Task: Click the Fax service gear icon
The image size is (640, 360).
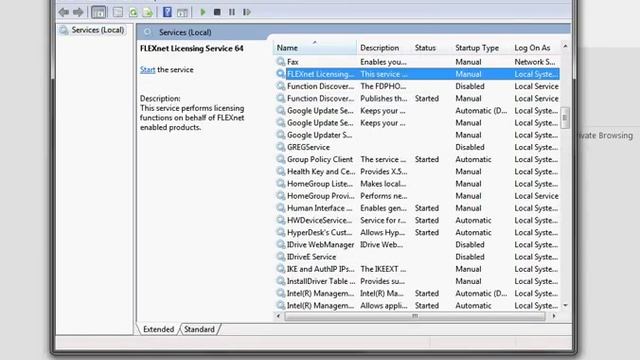Action: click(x=281, y=62)
